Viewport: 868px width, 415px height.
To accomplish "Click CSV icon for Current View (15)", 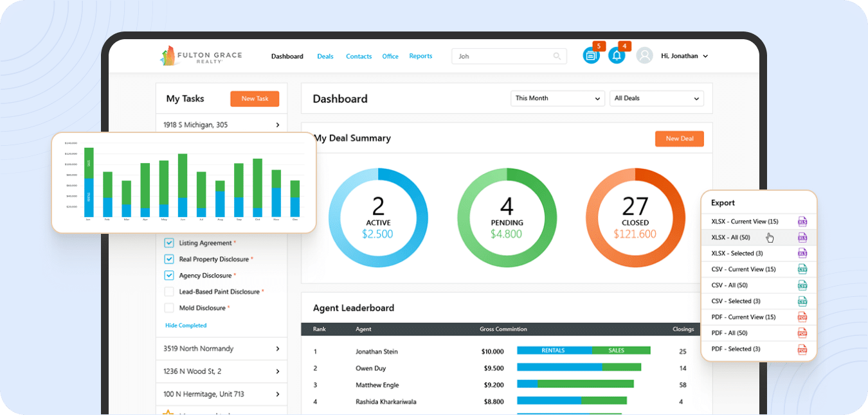I will [802, 269].
